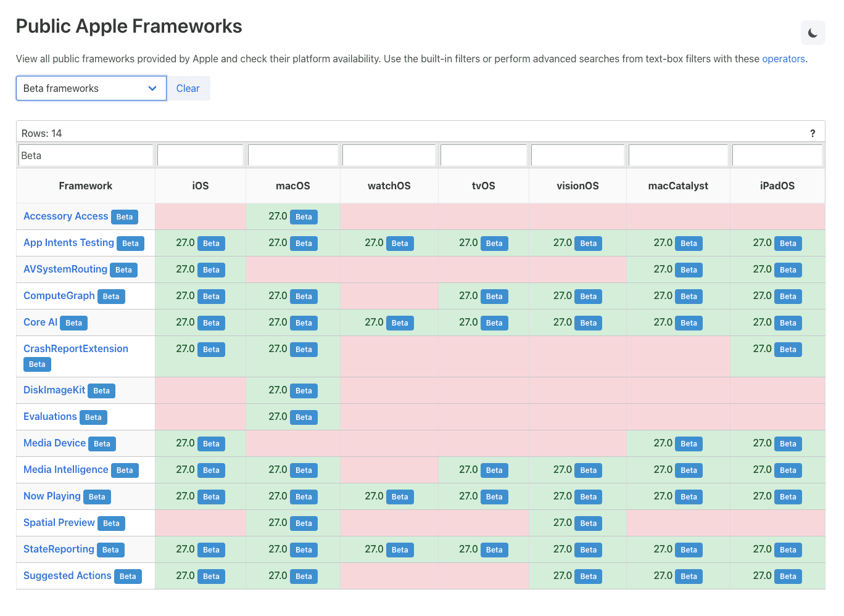Focus the iPadOS column filter box
This screenshot has width=844, height=616.
pyautogui.click(x=777, y=155)
